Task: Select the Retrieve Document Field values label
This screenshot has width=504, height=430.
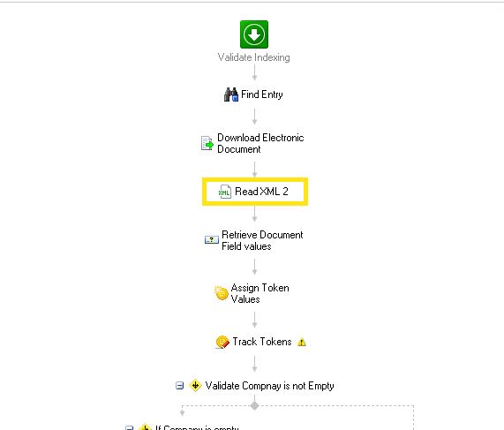Action: point(262,240)
